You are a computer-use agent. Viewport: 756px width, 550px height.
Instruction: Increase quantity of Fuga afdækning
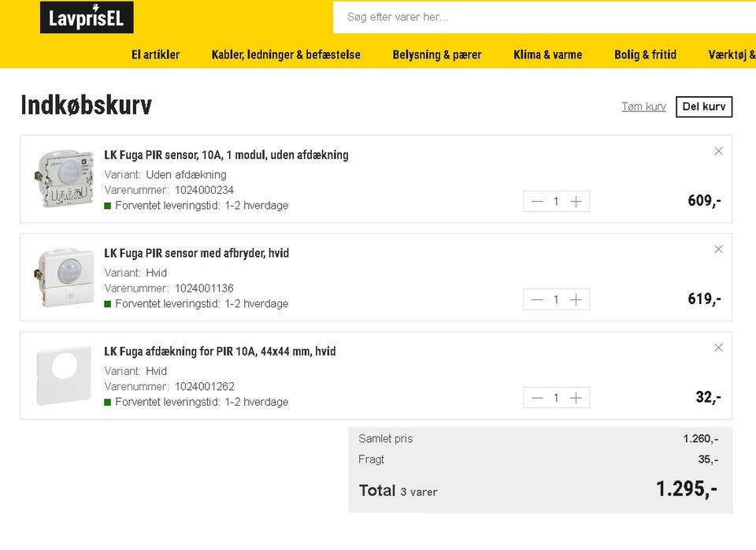coord(576,398)
